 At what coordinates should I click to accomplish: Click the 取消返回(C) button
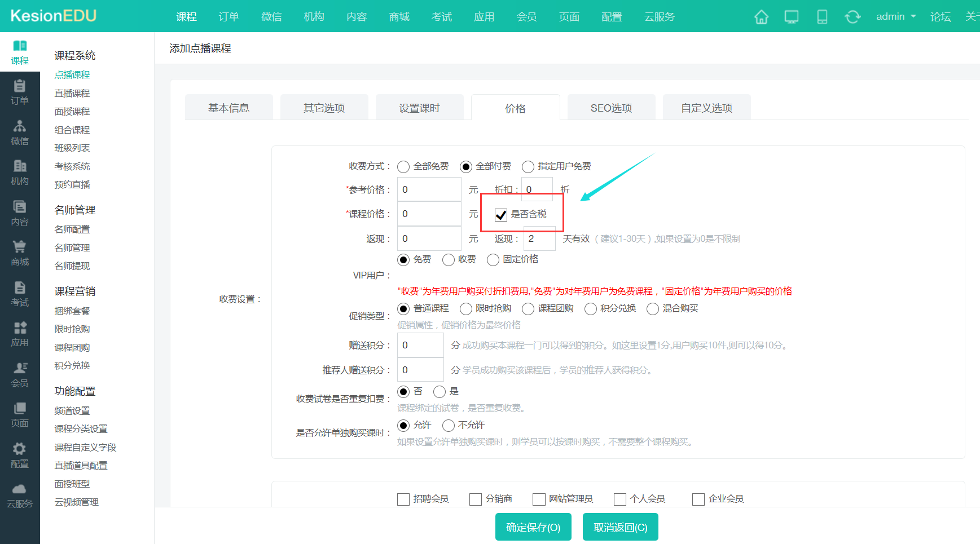pyautogui.click(x=620, y=527)
